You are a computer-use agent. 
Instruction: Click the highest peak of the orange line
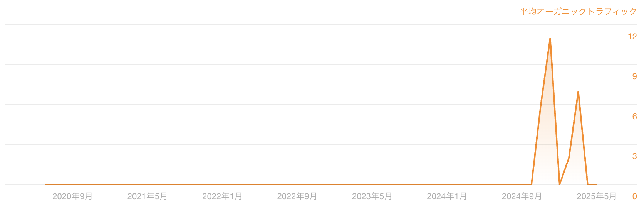[550, 39]
